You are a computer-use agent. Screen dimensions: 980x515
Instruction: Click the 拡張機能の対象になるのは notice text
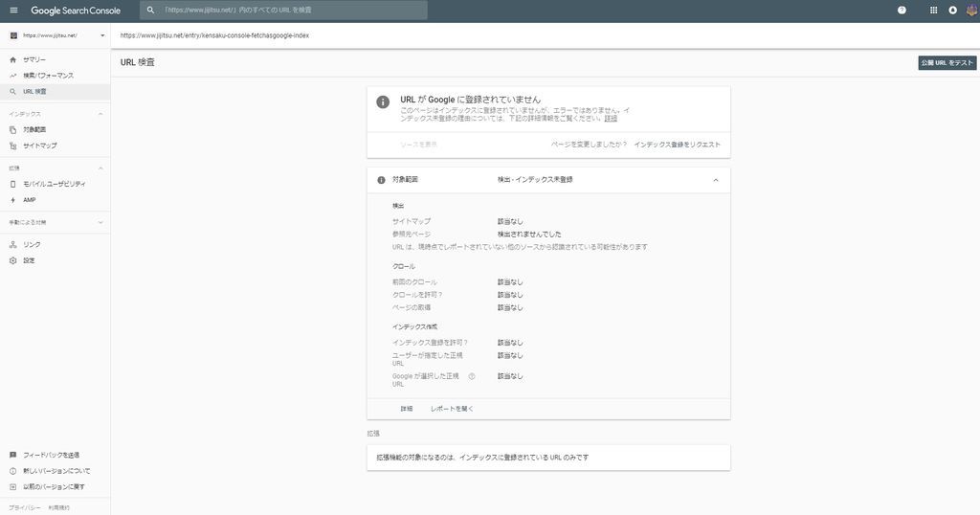[482, 458]
